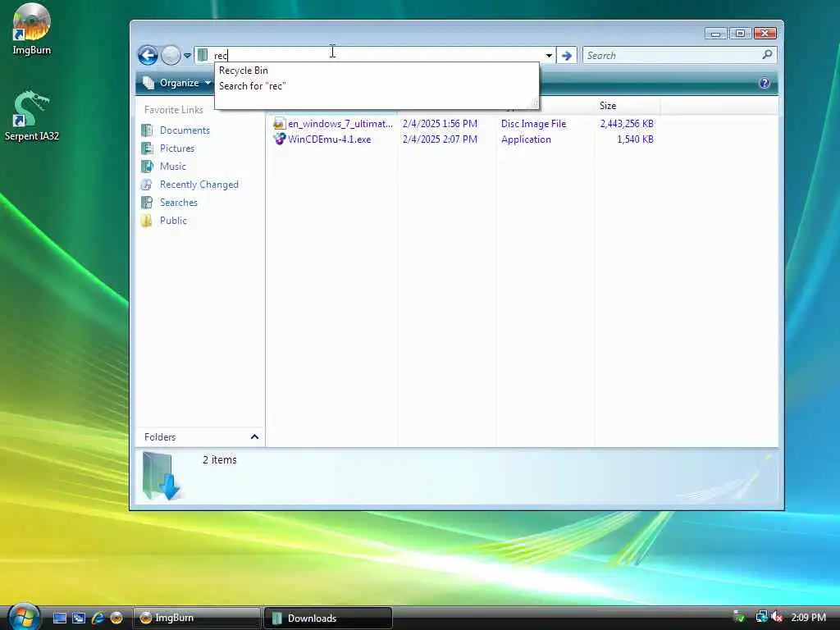Click the 2:09 PM clock
Screen dimensions: 840x630
[x=808, y=617]
